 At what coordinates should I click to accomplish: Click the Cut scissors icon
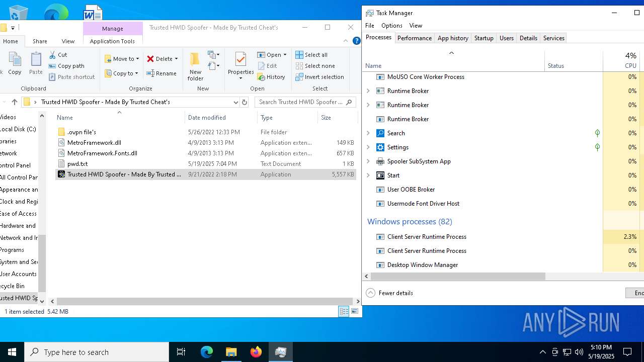52,55
